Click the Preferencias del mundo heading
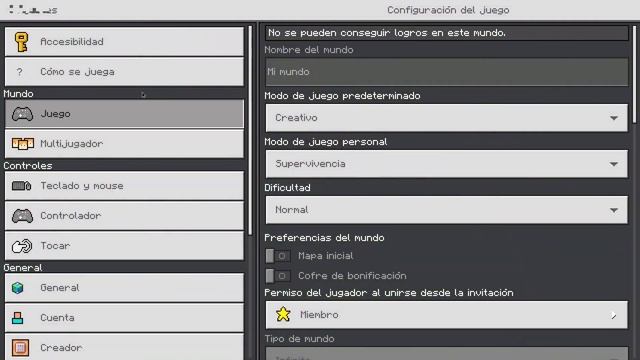Screen dimensions: 640x360 (324, 238)
